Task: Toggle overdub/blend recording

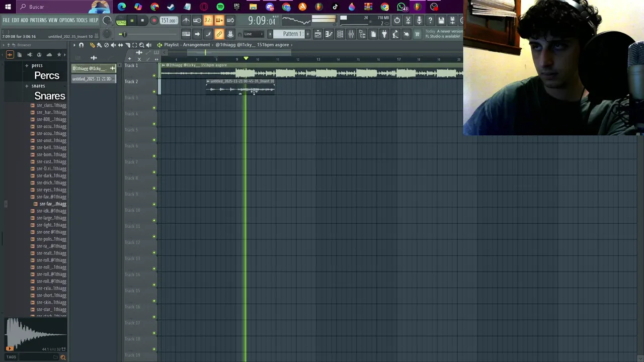Action: tap(219, 20)
